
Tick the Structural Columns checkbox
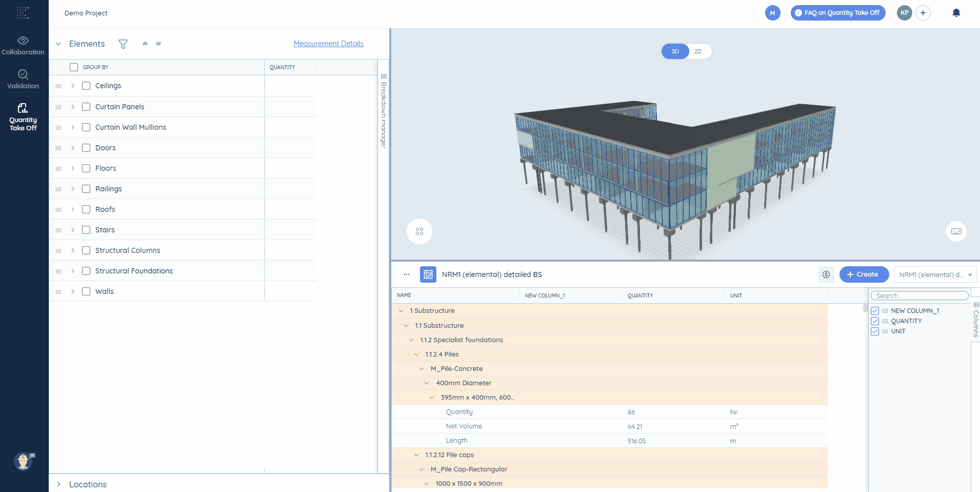click(x=86, y=250)
